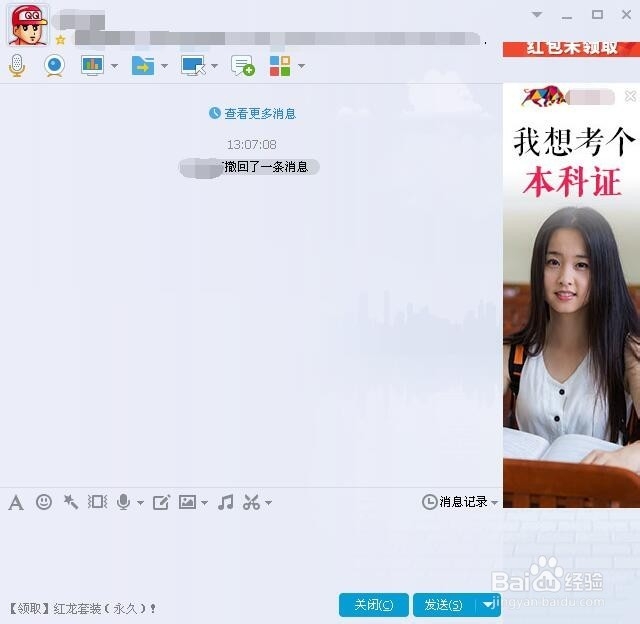Expand the apps grid dropdown arrow
Viewport: 640px width, 624px height.
(302, 66)
